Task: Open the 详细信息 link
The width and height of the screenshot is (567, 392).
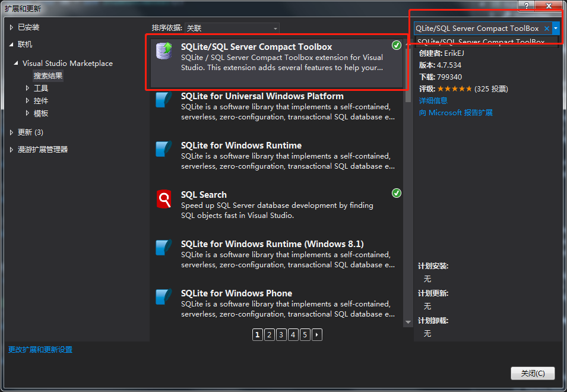Action: 433,100
